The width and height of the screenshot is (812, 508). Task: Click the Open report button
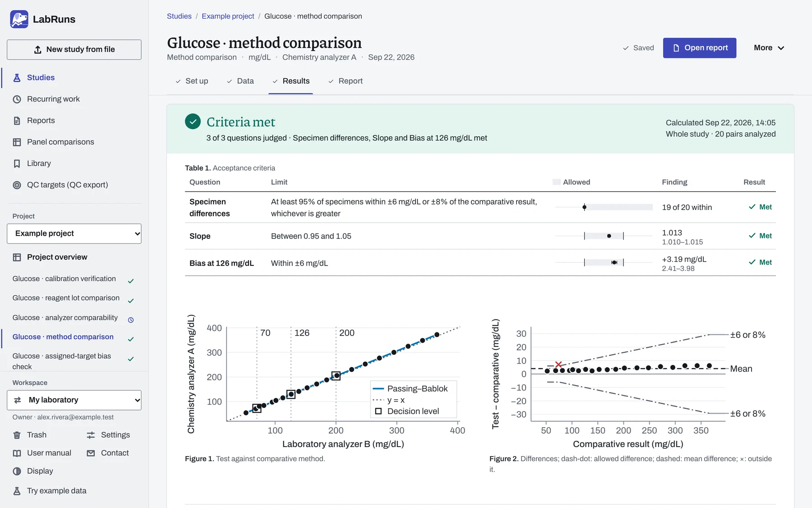[x=700, y=48]
